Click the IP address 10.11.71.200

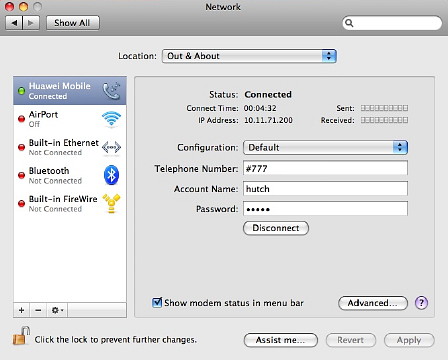268,120
